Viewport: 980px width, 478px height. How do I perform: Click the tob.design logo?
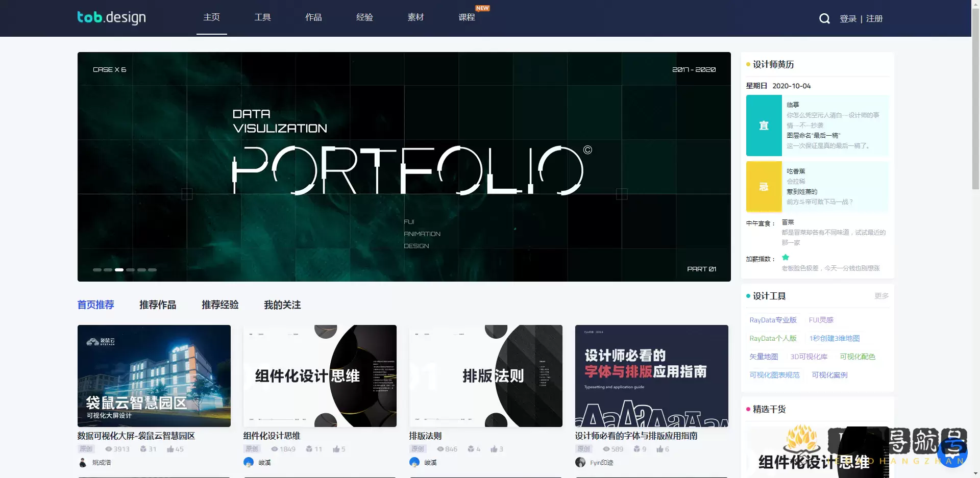111,18
